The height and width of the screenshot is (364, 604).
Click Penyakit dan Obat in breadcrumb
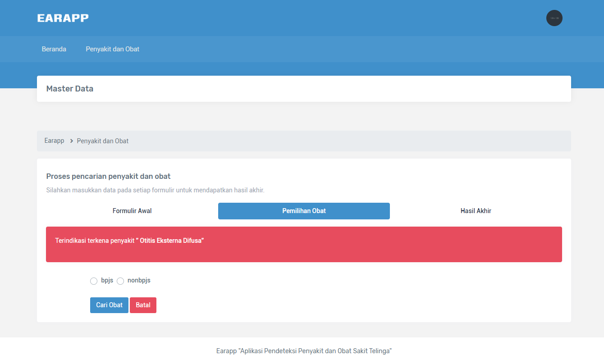click(103, 141)
